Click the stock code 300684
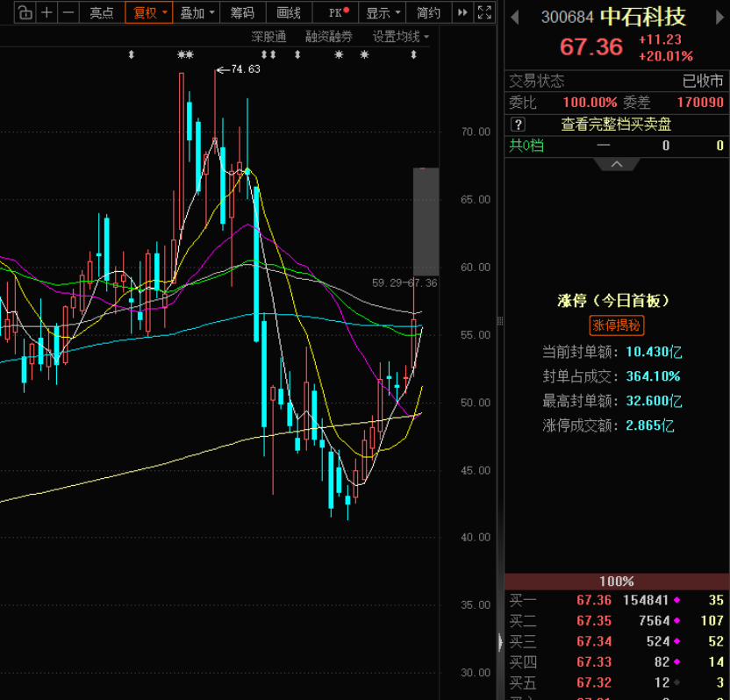 click(567, 18)
